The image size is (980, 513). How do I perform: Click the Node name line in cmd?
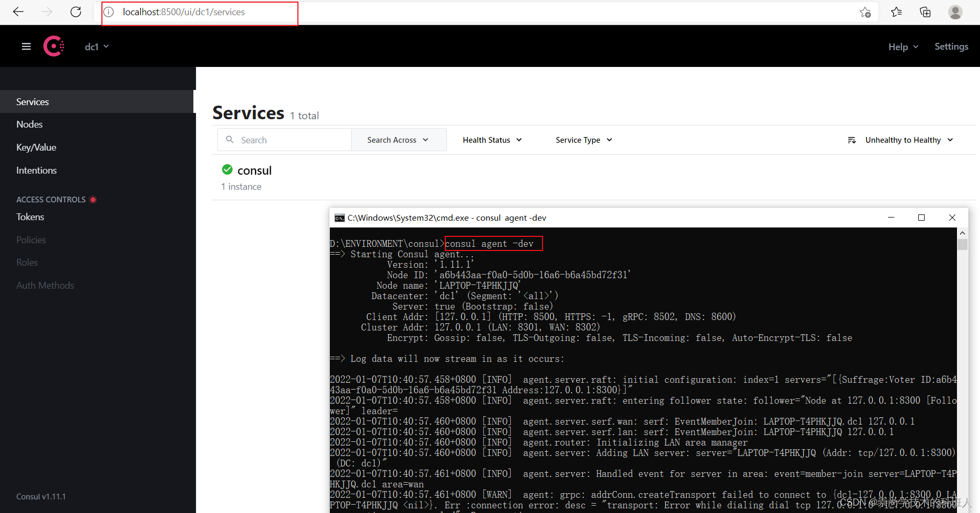click(449, 286)
